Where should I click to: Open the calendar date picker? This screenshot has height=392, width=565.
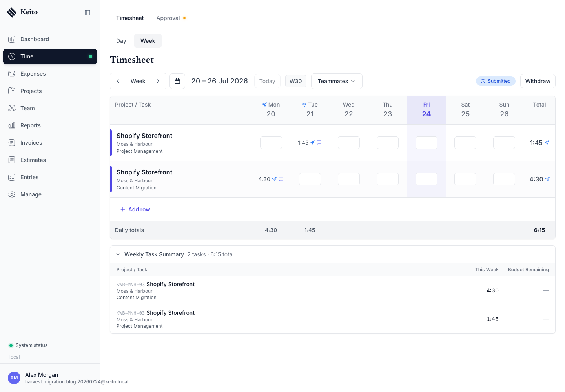coord(177,81)
